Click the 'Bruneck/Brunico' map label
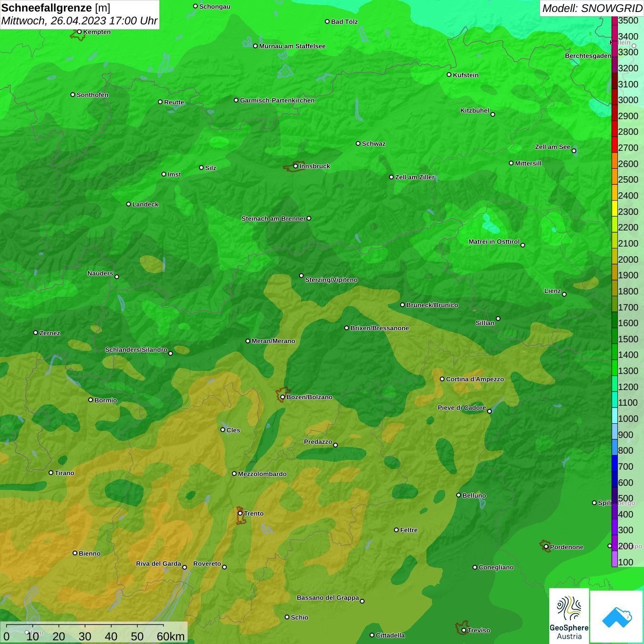This screenshot has width=644, height=644. 432,305
